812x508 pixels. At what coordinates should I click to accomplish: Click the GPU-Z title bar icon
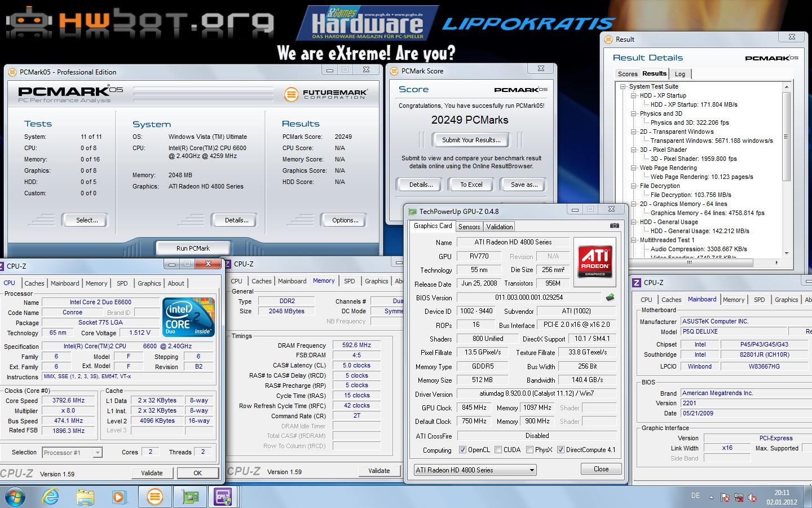click(412, 212)
